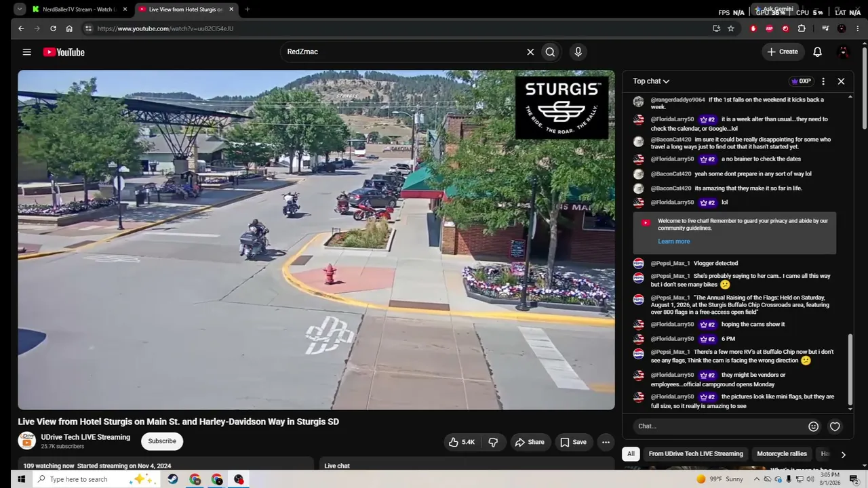The image size is (868, 488).
Task: Share the live stream
Action: (x=530, y=442)
